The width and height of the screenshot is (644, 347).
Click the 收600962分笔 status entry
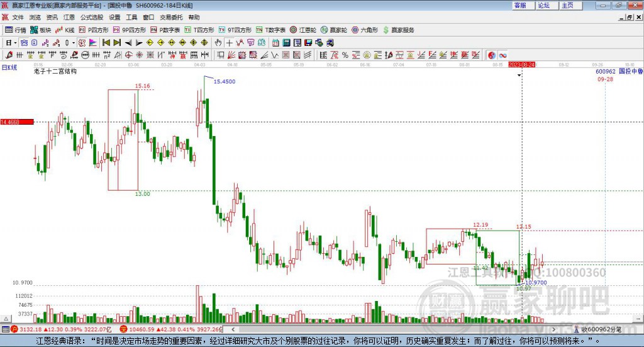coord(597,329)
